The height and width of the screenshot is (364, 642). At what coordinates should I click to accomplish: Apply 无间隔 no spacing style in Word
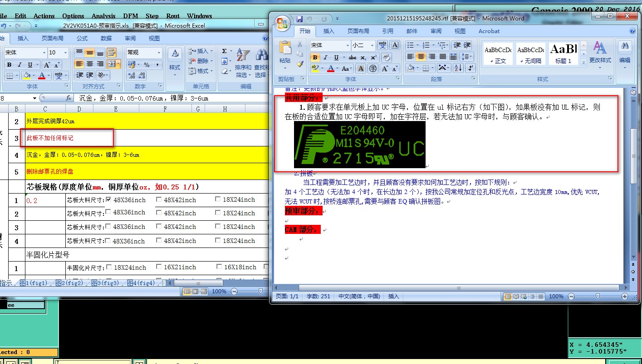point(530,53)
